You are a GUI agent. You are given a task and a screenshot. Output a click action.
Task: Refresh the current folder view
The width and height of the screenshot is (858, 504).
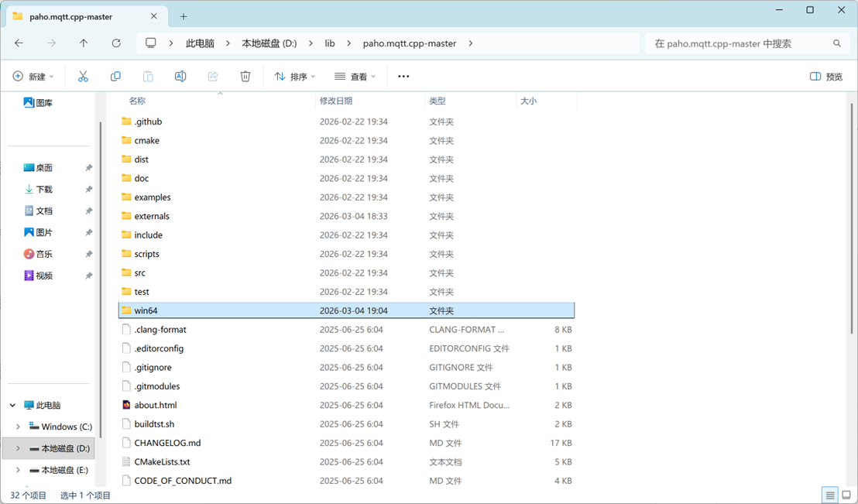tap(116, 43)
